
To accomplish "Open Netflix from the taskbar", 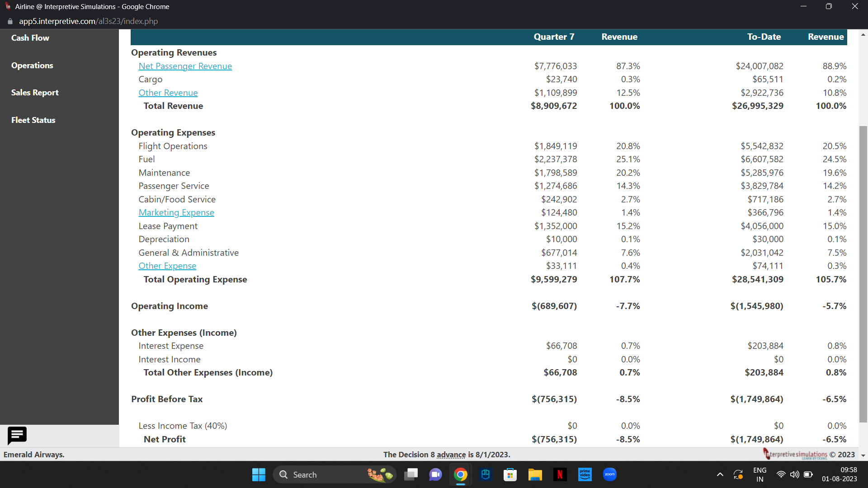I will point(560,474).
